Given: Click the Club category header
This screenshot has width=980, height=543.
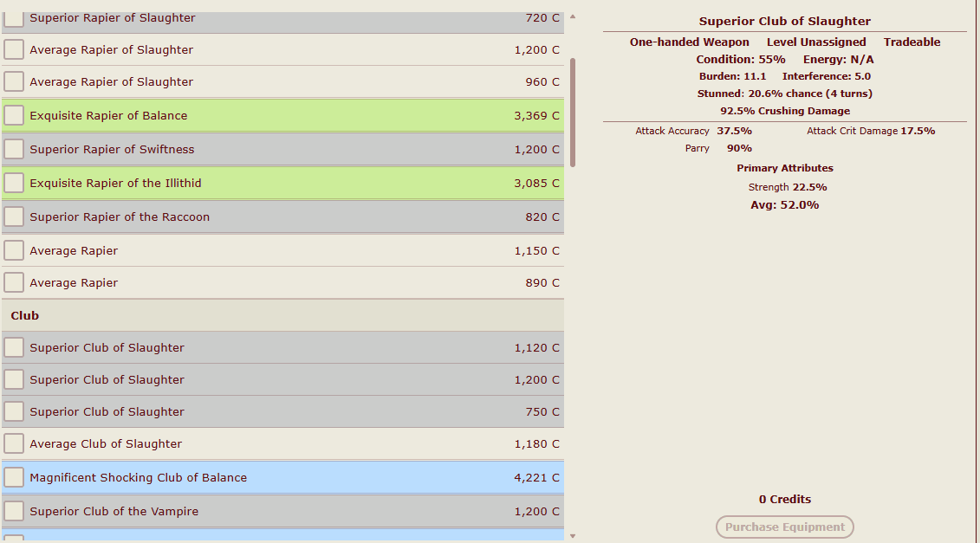Looking at the screenshot, I should [25, 315].
